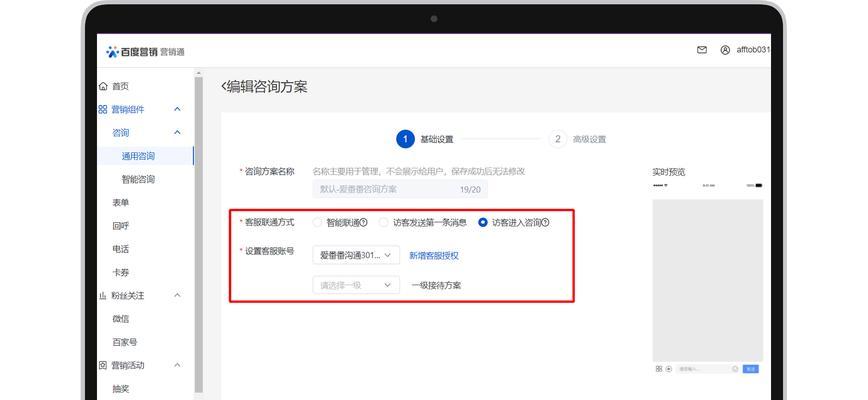Open the 爱番番沟通301... account dropdown
This screenshot has height=400, width=868.
[356, 255]
